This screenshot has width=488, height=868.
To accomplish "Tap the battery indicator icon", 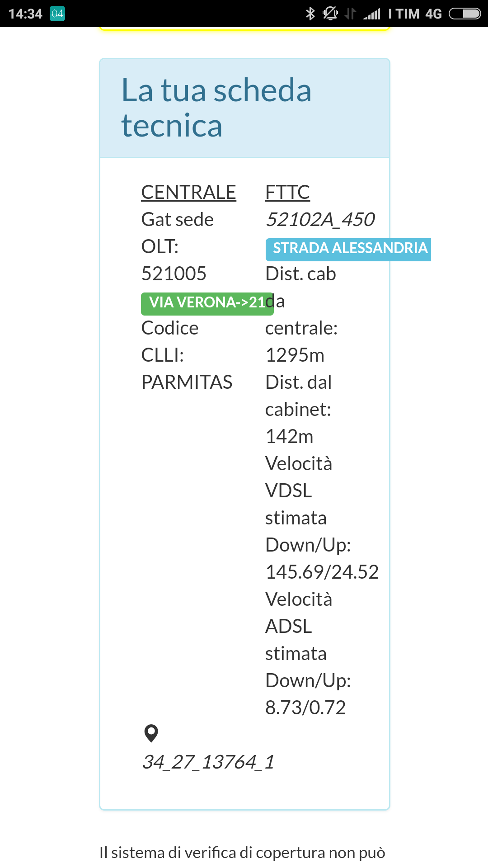I will pos(465,14).
